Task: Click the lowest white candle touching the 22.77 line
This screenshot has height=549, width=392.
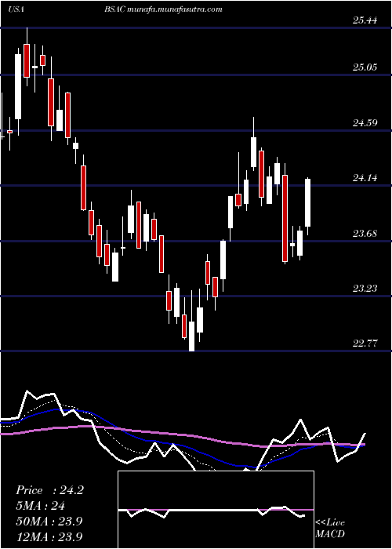Action: click(x=192, y=336)
